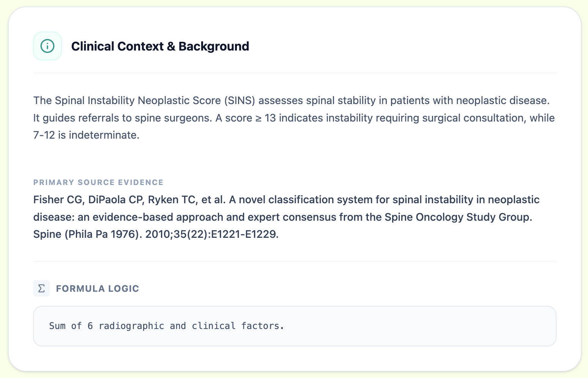Click 'It guides referrals to spine surgeons'

pyautogui.click(x=121, y=118)
